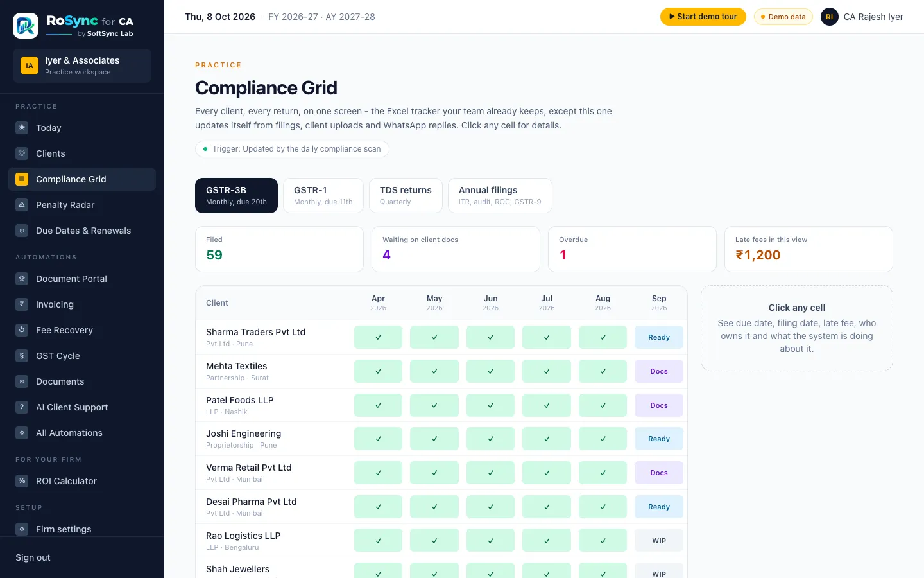924x578 pixels.
Task: Open Sharma Traders Sep Ready cell
Action: point(659,337)
